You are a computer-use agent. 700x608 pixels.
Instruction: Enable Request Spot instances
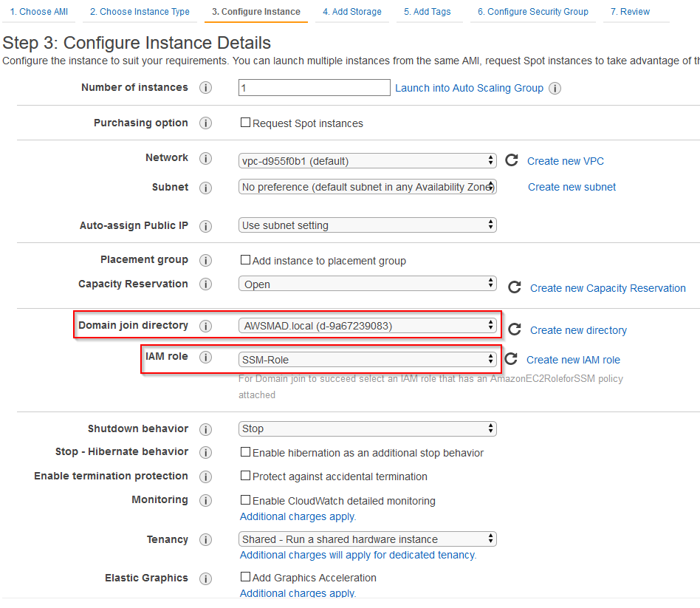244,123
